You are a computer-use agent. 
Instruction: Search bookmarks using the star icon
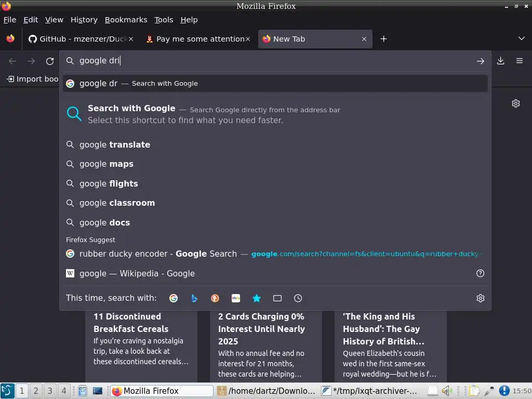pos(257,298)
